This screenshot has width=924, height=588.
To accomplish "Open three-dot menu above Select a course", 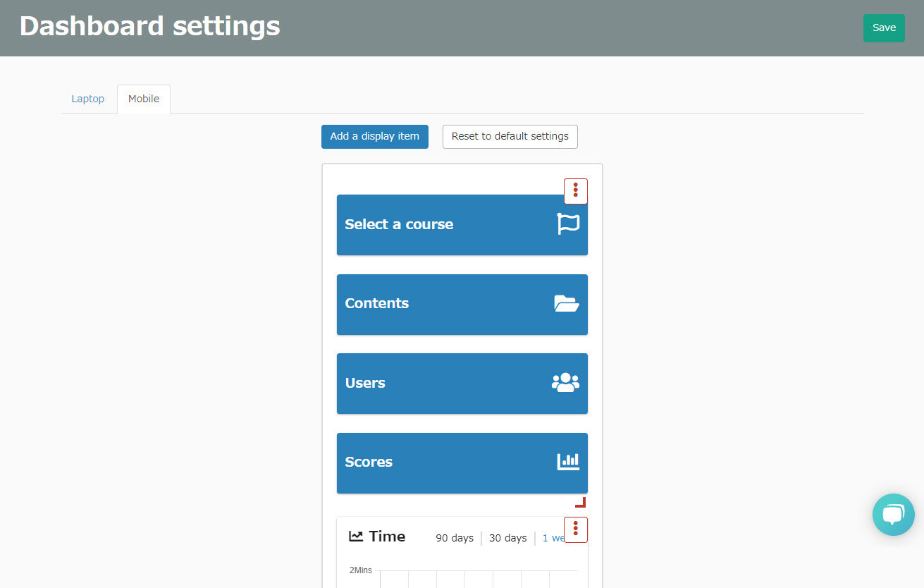I will click(576, 191).
